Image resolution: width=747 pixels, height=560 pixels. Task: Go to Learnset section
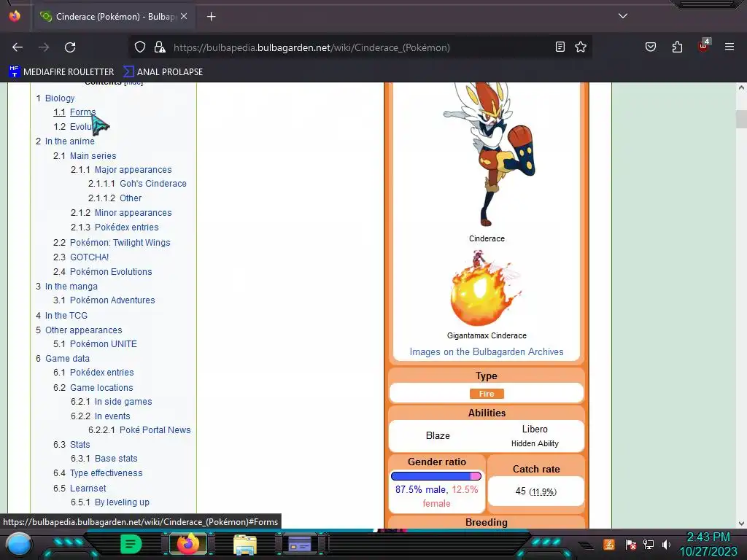pos(88,488)
